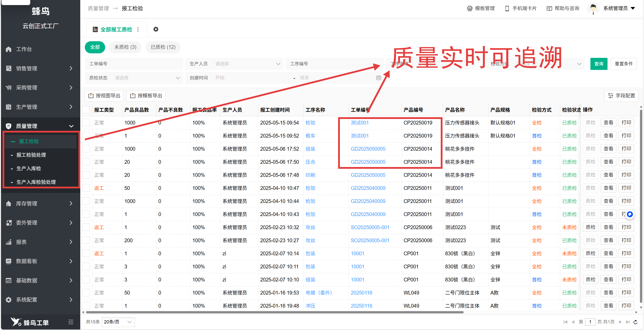Collapse sidebar using bottom menu icon
The height and width of the screenshot is (330, 644).
point(71,322)
